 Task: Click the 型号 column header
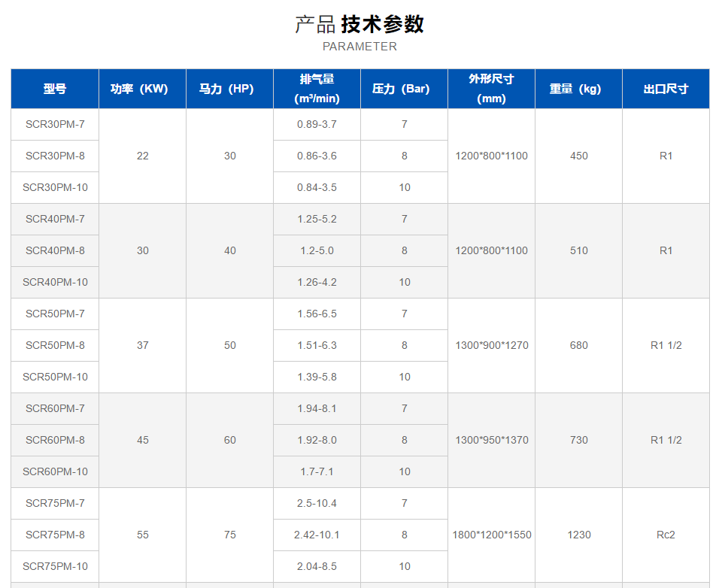pyautogui.click(x=55, y=89)
